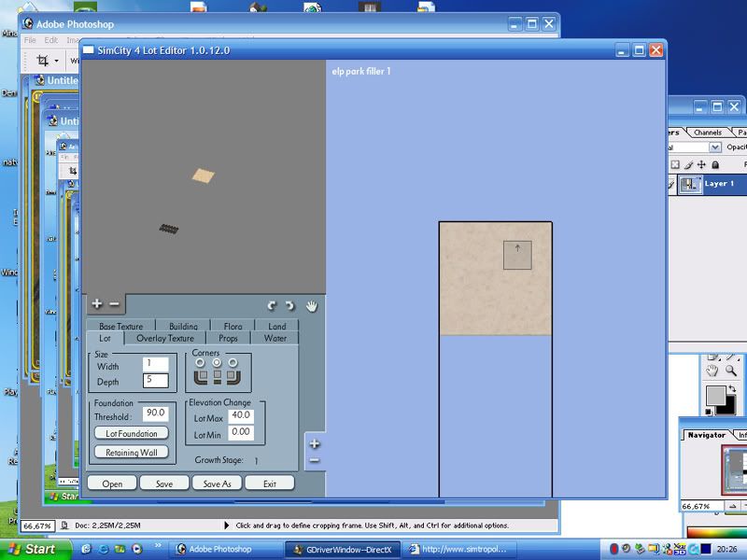
Task: Click the color ramp in Color panel
Action: [717, 532]
